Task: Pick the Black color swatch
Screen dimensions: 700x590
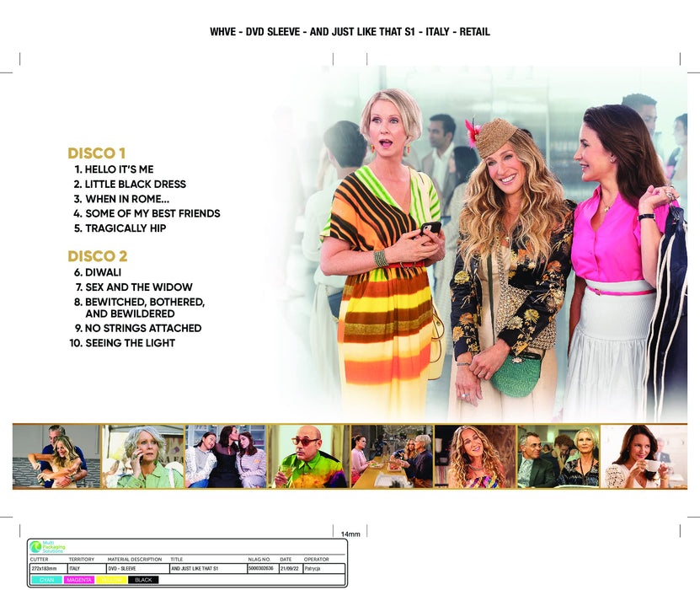Action: click(x=142, y=580)
